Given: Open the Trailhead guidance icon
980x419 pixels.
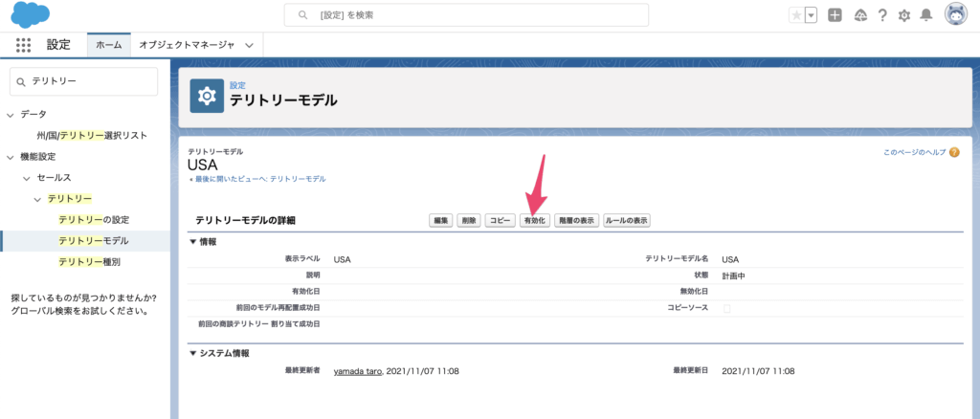Looking at the screenshot, I should pyautogui.click(x=860, y=15).
